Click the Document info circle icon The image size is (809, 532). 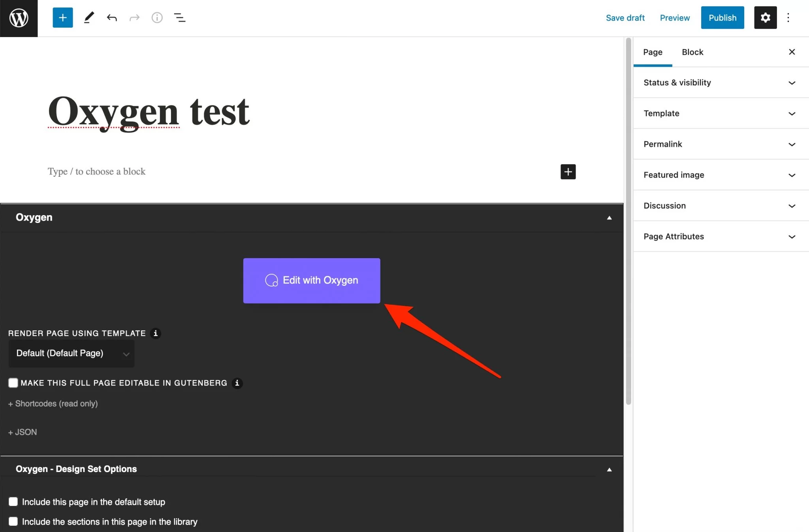pos(157,17)
